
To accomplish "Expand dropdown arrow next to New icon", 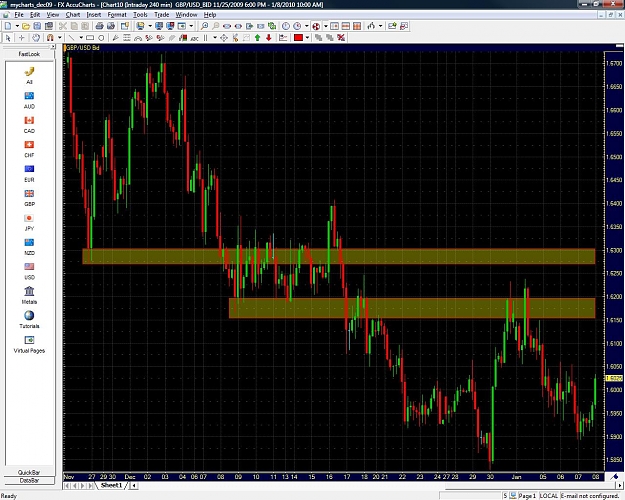I will pyautogui.click(x=17, y=26).
